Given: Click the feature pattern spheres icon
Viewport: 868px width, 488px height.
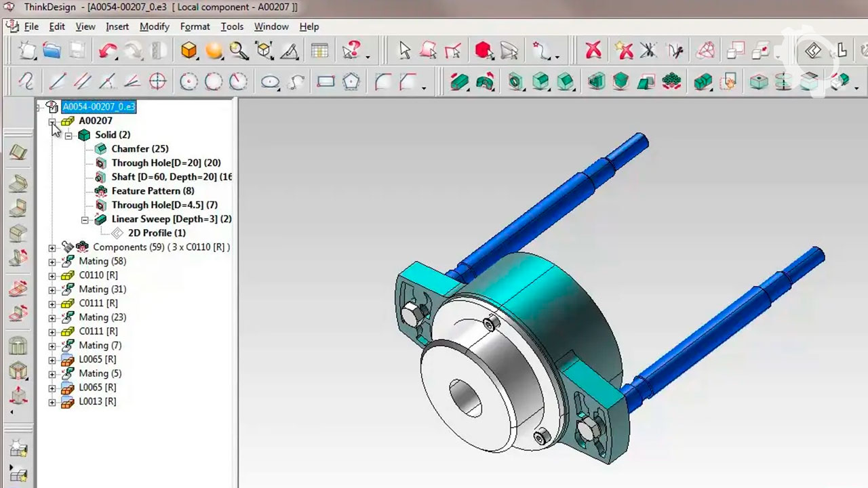Looking at the screenshot, I should pos(671,82).
